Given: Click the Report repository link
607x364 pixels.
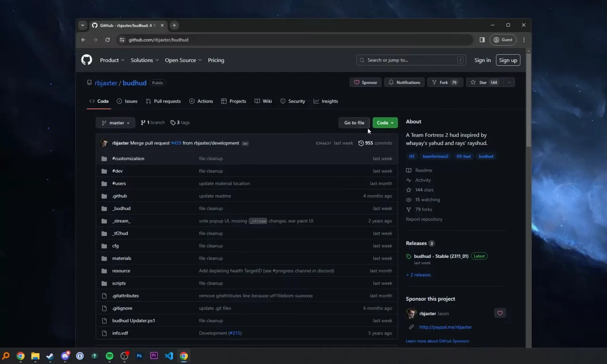Looking at the screenshot, I should point(424,220).
